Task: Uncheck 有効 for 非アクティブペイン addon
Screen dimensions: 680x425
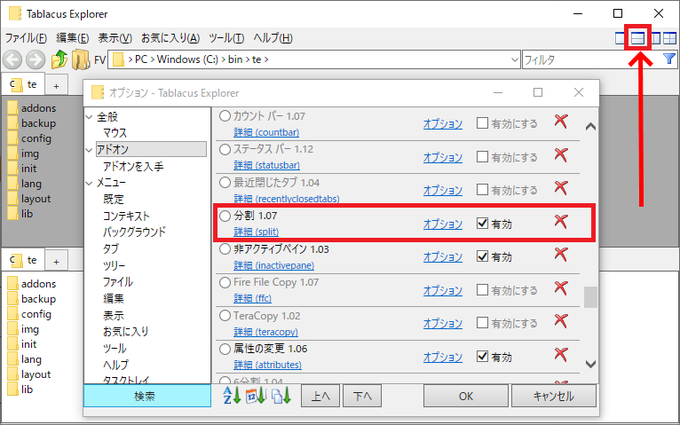Action: tap(482, 256)
